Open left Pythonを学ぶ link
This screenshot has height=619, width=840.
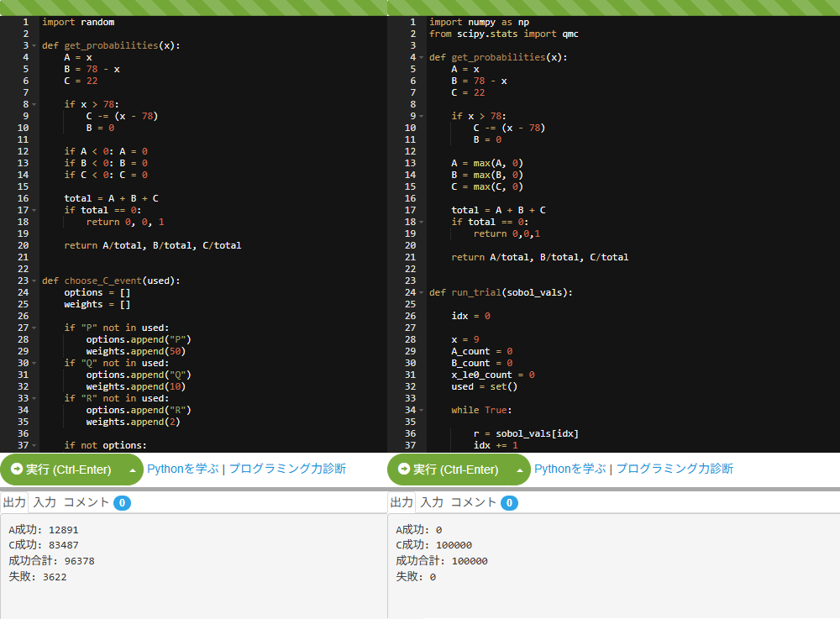pos(182,469)
